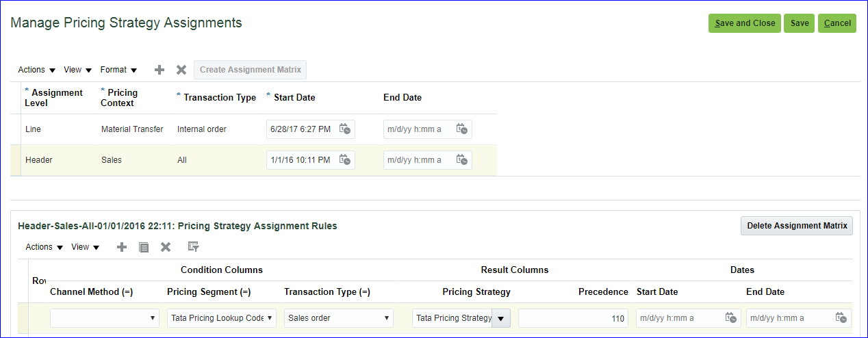Screen dimensions: 868x338
Task: Click the add row plus icon in top toolbar
Action: pyautogui.click(x=159, y=70)
